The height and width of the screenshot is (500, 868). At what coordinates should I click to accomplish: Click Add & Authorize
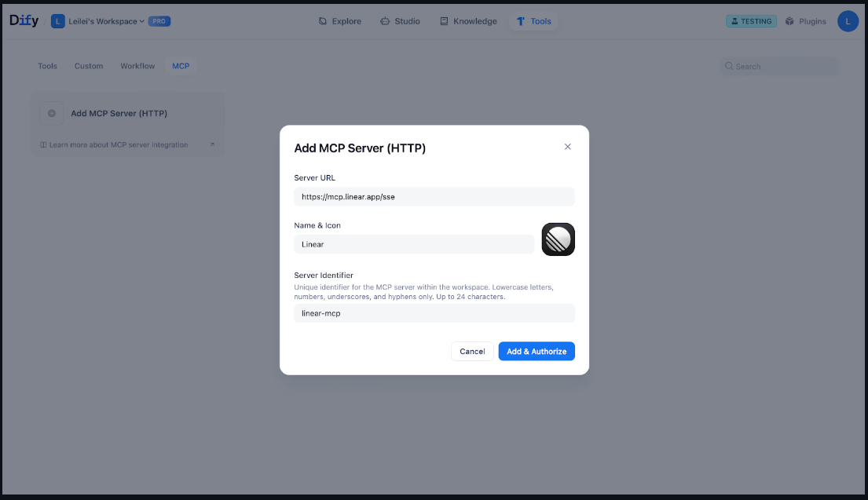coord(537,351)
